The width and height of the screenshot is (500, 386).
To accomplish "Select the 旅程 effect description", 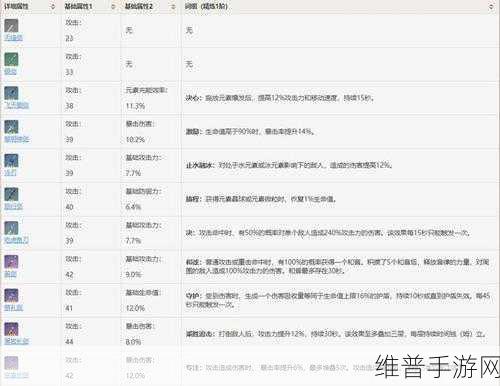I will point(261,199).
